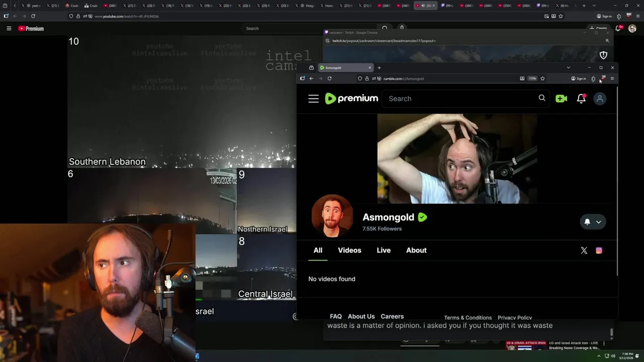Go back in the Rumble browser window
The height and width of the screenshot is (362, 644).
[x=311, y=78]
